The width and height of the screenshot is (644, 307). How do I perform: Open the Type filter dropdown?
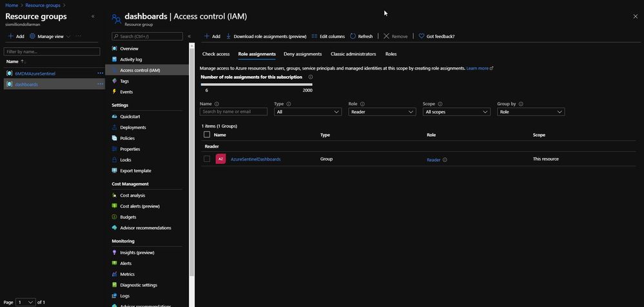click(x=307, y=112)
